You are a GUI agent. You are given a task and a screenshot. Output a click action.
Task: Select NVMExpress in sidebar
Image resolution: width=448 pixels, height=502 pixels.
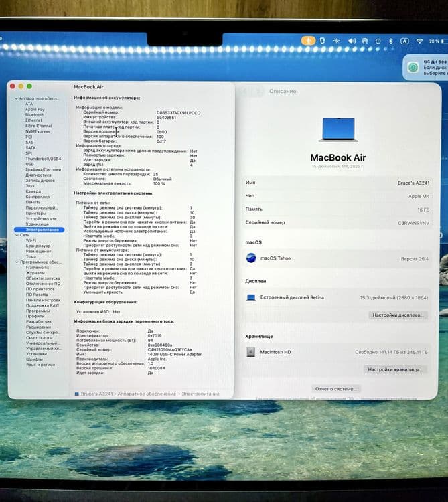(x=38, y=131)
